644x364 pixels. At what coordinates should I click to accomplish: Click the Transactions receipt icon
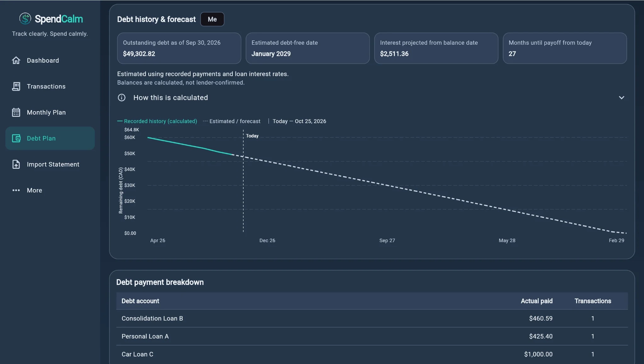16,86
